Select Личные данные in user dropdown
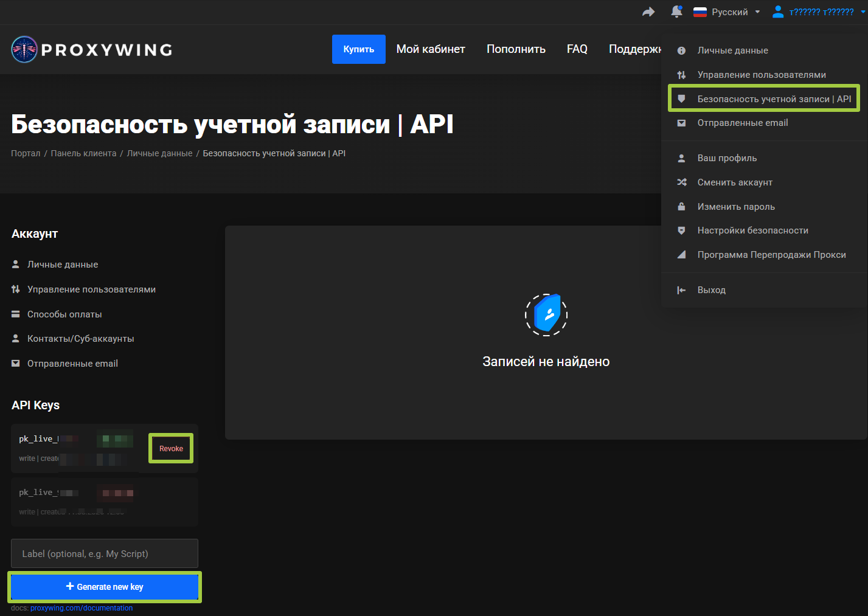Image resolution: width=868 pixels, height=616 pixels. [732, 50]
